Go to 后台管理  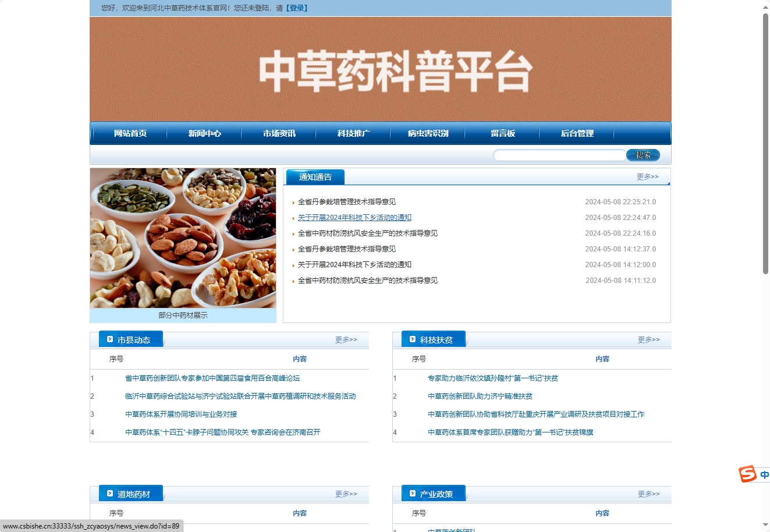pos(577,133)
